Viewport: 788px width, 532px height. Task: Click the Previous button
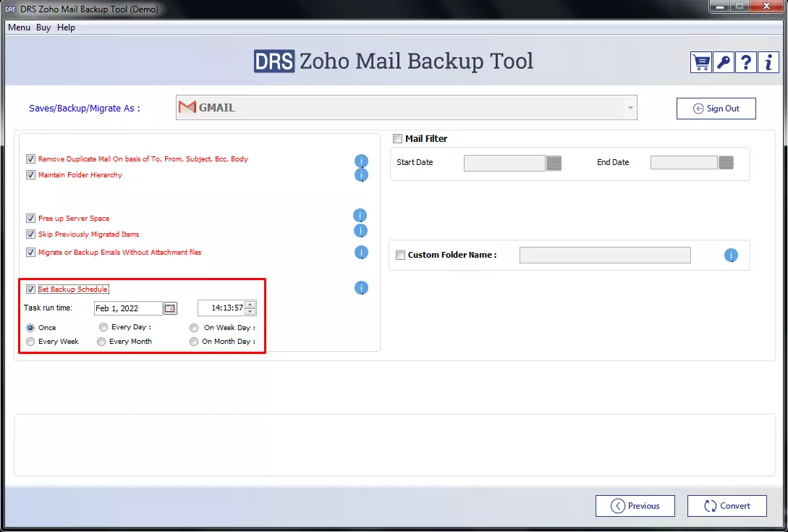pos(635,506)
